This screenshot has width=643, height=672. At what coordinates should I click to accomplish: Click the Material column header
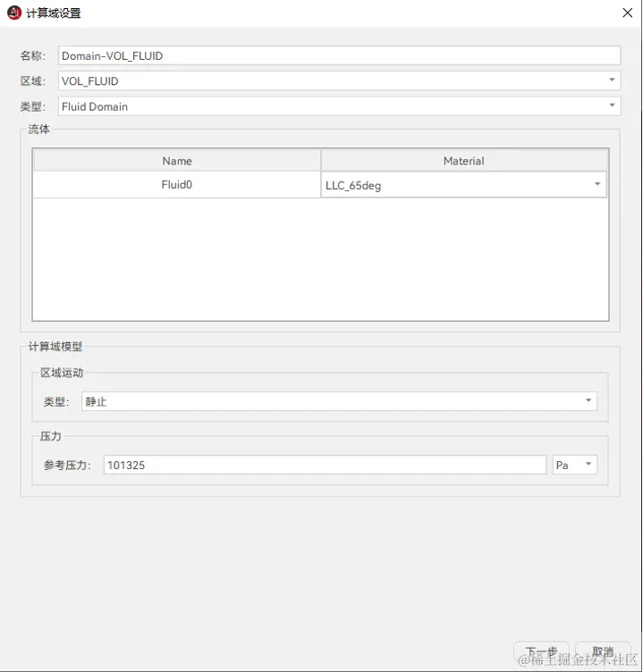click(464, 161)
